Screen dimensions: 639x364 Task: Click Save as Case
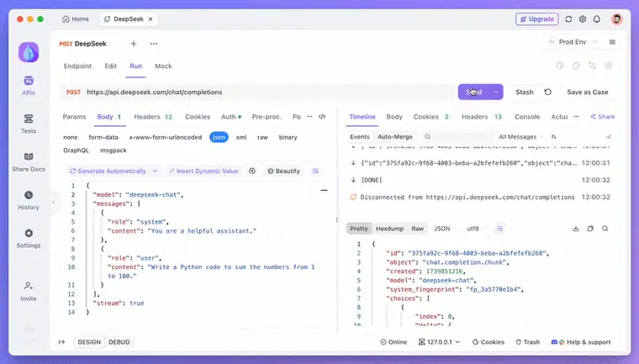point(587,92)
